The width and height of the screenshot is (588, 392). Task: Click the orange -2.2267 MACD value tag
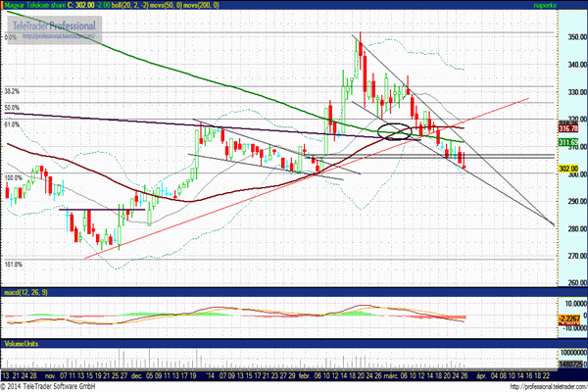click(569, 318)
